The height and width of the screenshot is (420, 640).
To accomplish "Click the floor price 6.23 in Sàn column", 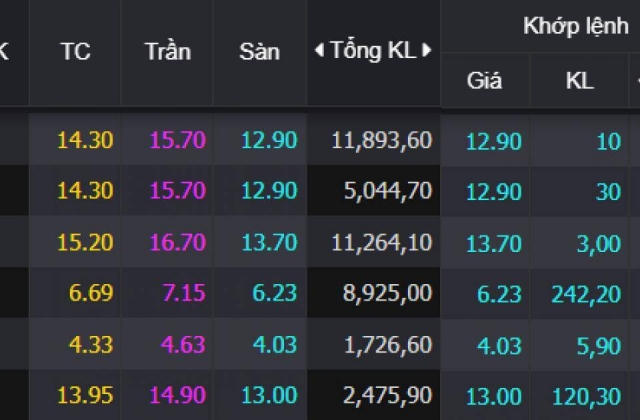I will (x=274, y=293).
